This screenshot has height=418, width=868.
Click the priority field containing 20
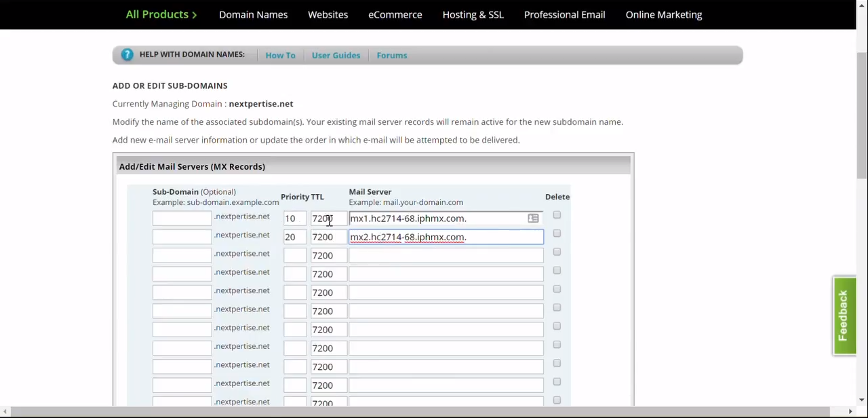click(x=295, y=237)
